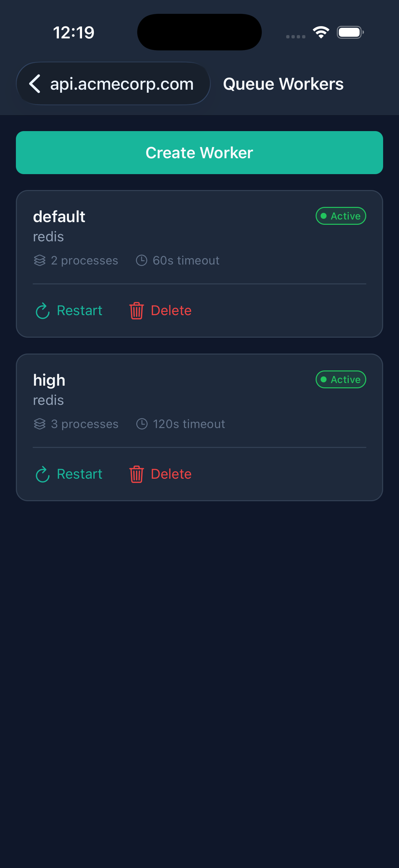
Task: Tap the Queue Workers page title
Action: (283, 84)
